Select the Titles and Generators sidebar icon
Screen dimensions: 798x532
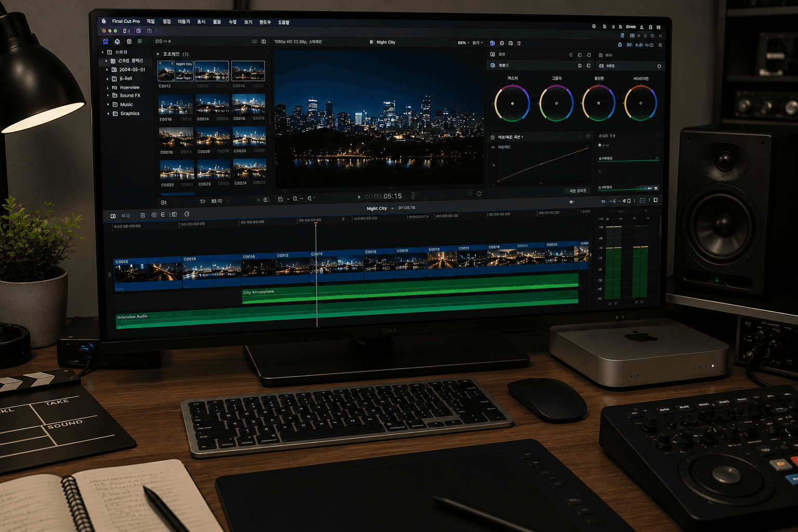[129, 42]
